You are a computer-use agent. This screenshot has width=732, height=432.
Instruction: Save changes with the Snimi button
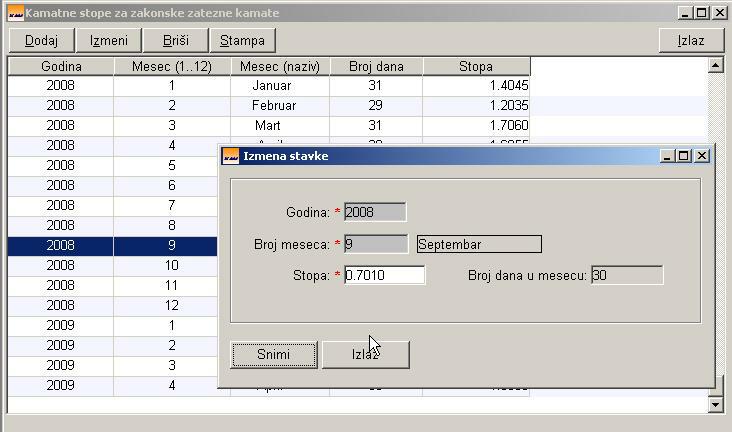click(x=274, y=354)
